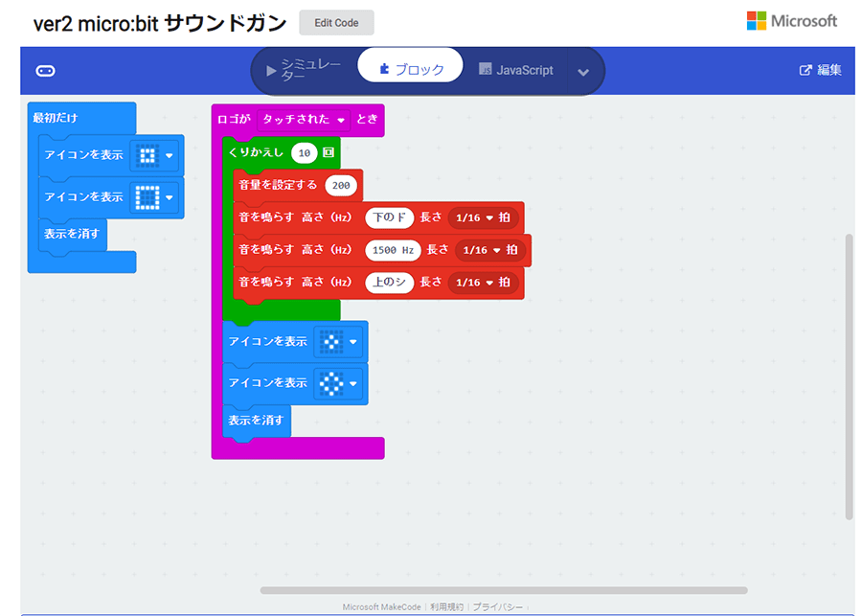The height and width of the screenshot is (616, 862).
Task: Select 表示を消す inside the 最初だけ block
Action: [72, 234]
